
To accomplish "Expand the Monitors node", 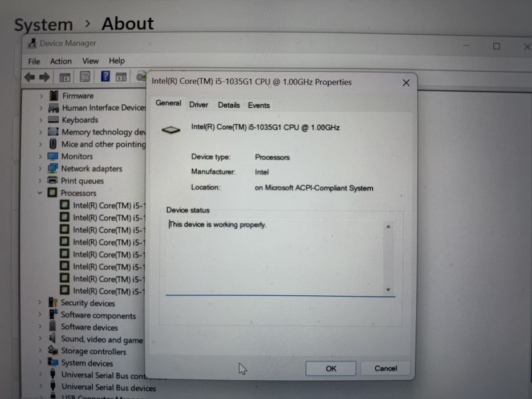I will [40, 157].
